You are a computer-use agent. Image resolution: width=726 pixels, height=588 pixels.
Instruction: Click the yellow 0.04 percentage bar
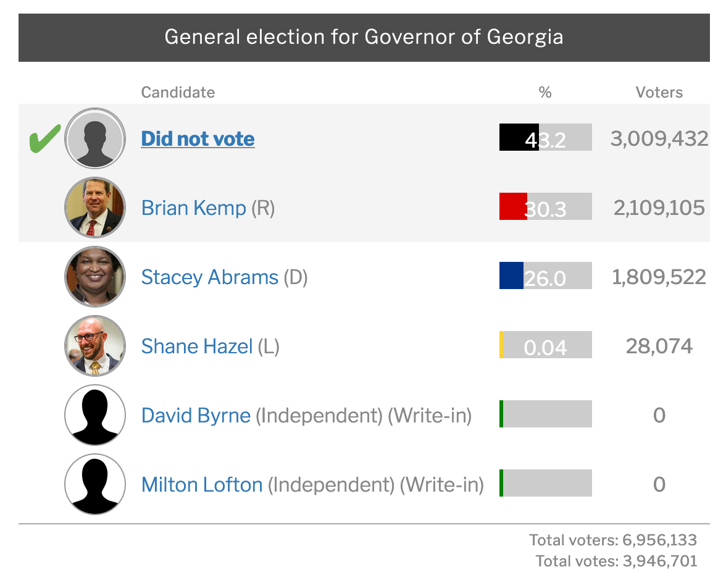(x=546, y=345)
